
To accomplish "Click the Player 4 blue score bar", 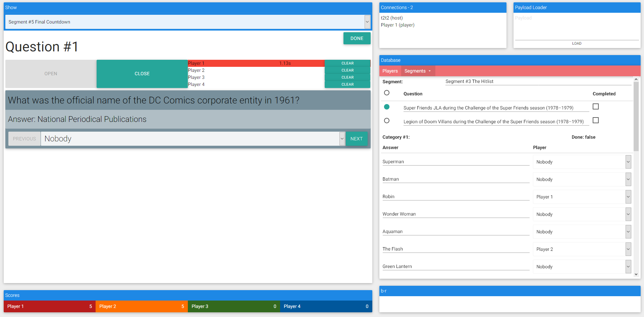I will (326, 306).
